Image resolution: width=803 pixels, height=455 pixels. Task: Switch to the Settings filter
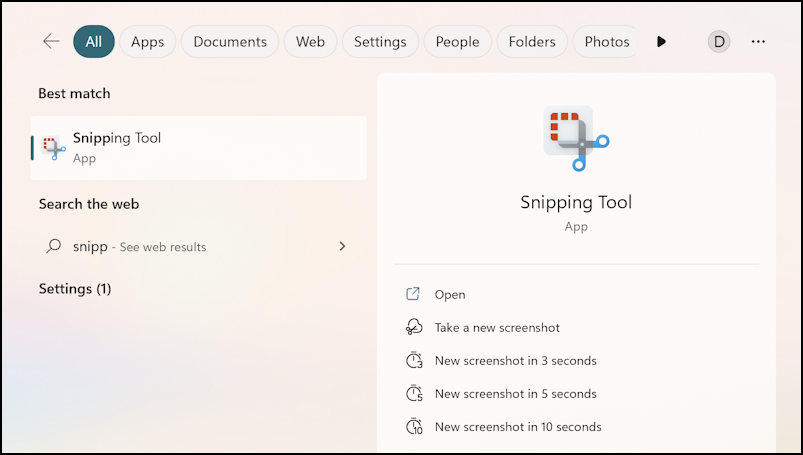pyautogui.click(x=380, y=42)
